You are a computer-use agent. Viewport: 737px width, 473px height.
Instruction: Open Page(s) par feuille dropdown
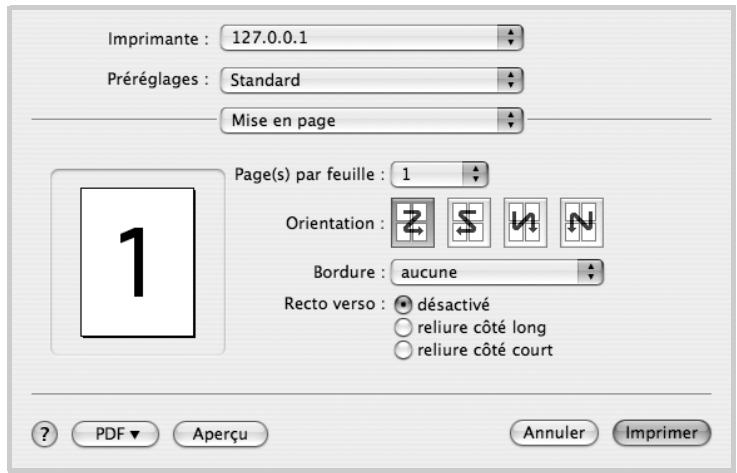pyautogui.click(x=439, y=174)
